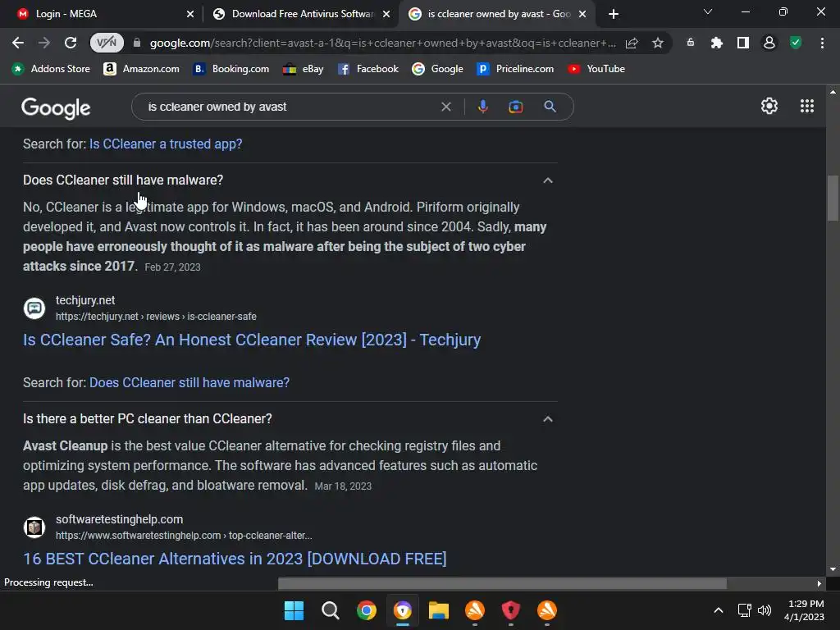Open Google Chrome from taskbar
The width and height of the screenshot is (840, 630).
(367, 610)
